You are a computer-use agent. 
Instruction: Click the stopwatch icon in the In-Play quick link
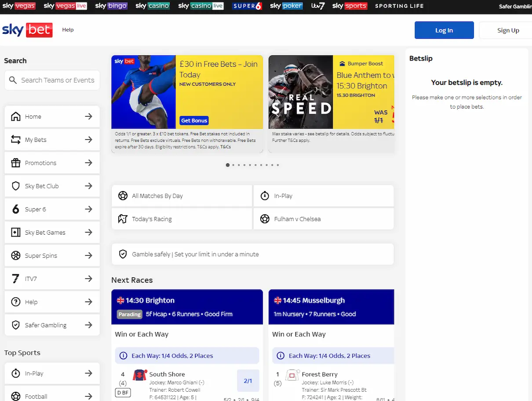[x=265, y=196]
